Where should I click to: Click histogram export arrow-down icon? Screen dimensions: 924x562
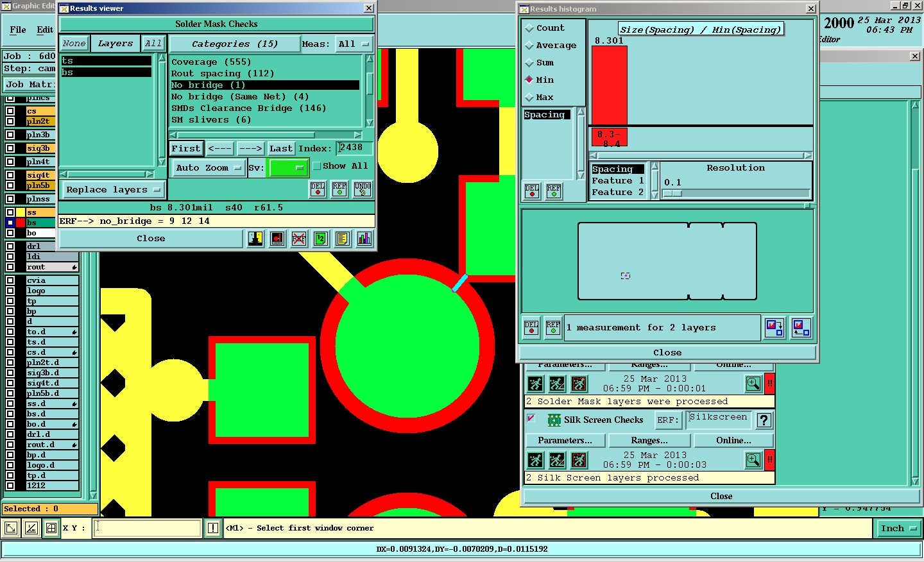point(775,328)
